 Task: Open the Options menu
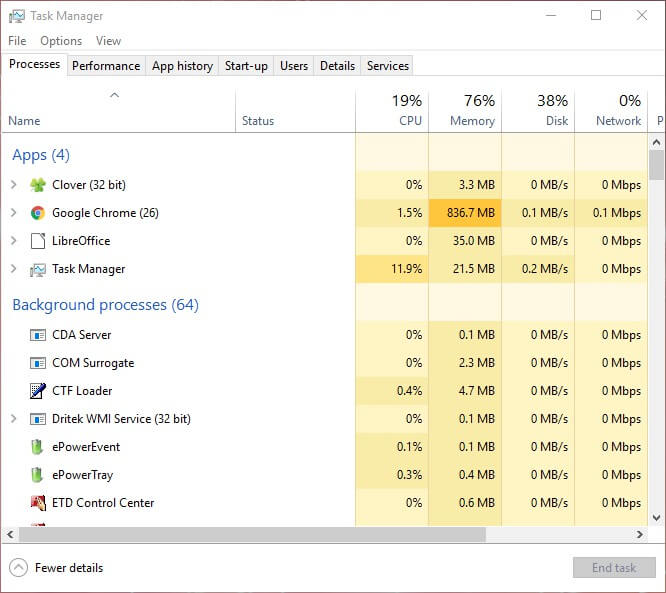[61, 41]
